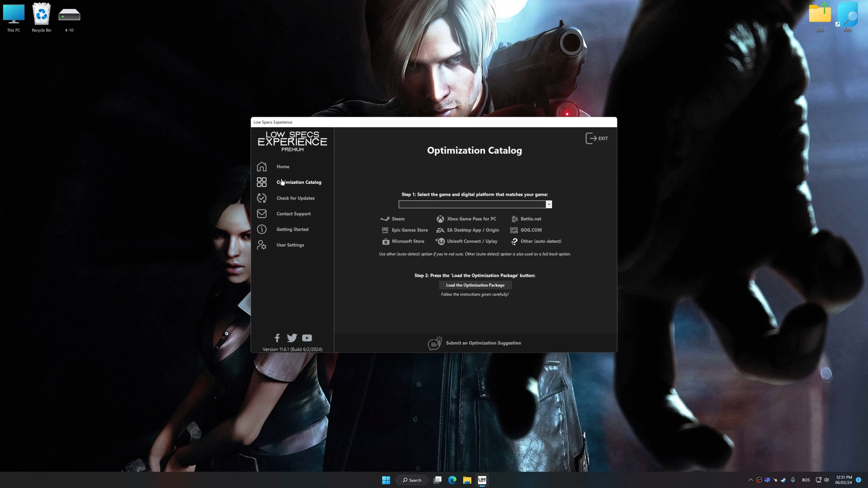The width and height of the screenshot is (868, 488).
Task: Click the version 11.6.1 build text
Action: coord(292,349)
